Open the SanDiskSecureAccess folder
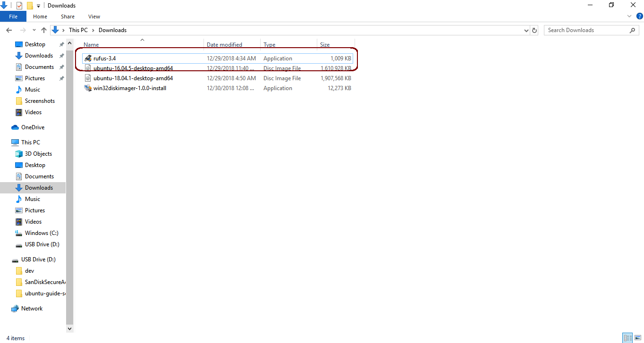Viewport: 644px width, 343px height. click(x=45, y=282)
